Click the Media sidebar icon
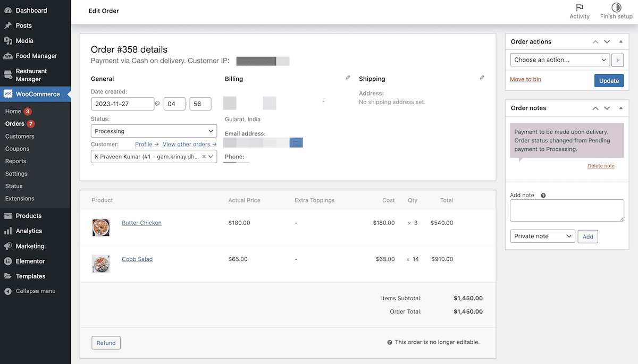638x364 pixels. (8, 40)
